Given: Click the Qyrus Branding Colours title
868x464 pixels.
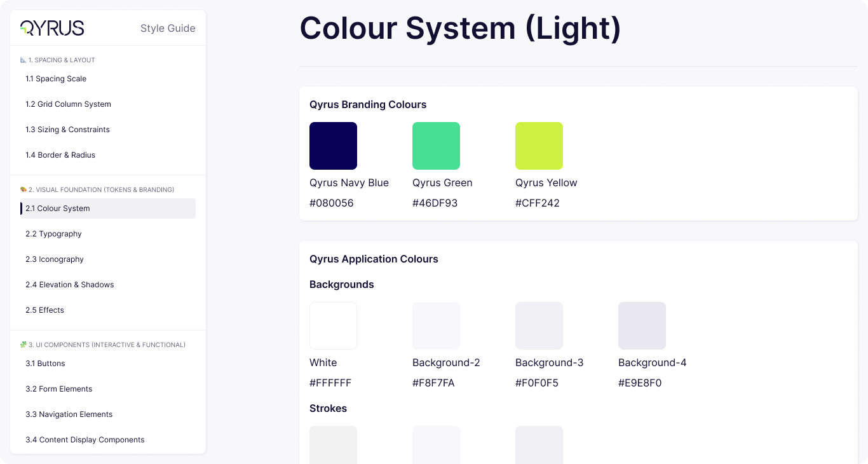Looking at the screenshot, I should point(368,105).
